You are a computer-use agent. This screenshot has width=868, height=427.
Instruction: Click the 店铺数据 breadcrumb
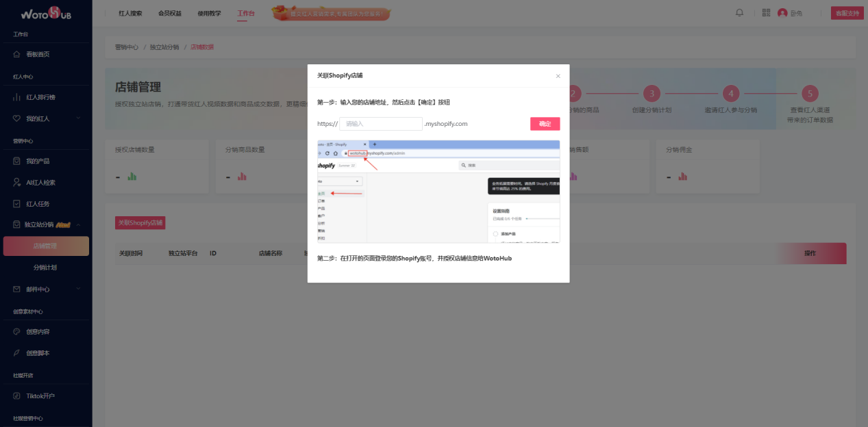[202, 47]
